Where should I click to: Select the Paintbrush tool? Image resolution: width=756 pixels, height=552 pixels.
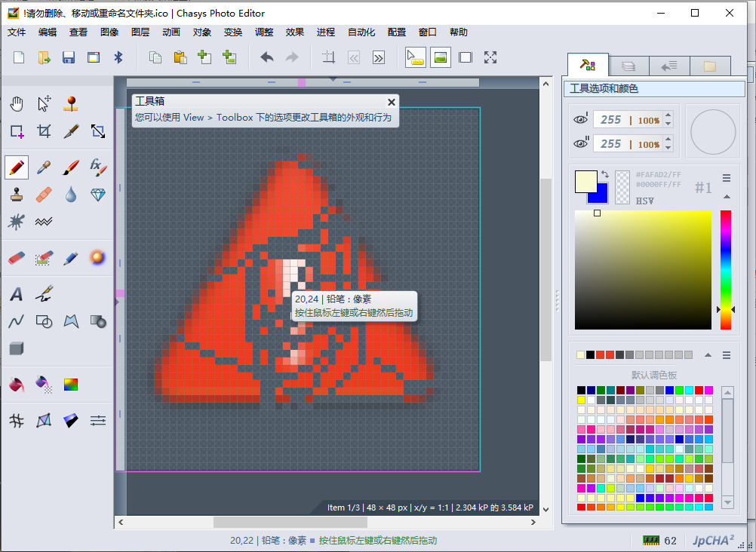[70, 167]
